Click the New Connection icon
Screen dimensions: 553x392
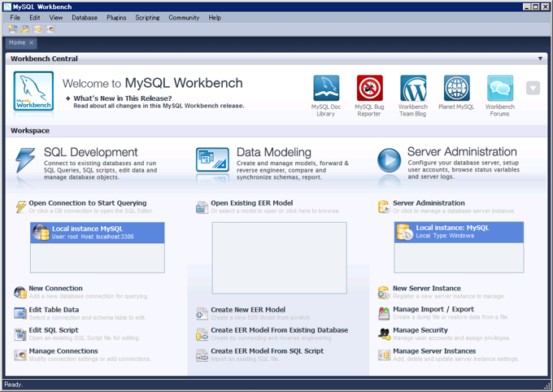tap(20, 292)
